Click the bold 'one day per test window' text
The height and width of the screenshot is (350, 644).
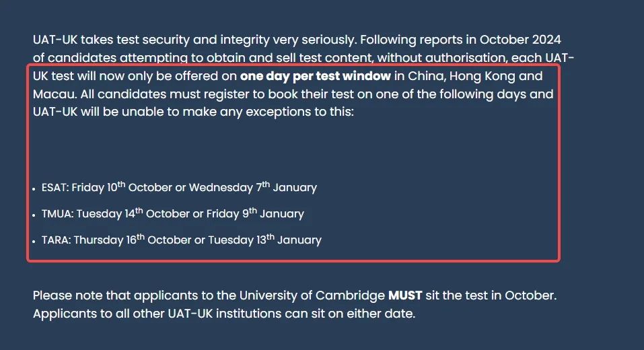pos(315,76)
